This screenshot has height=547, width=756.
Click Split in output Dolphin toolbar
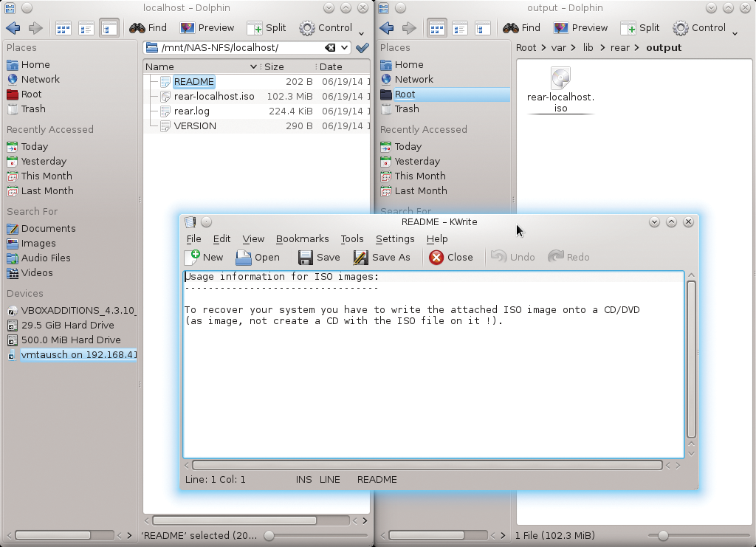pos(640,28)
